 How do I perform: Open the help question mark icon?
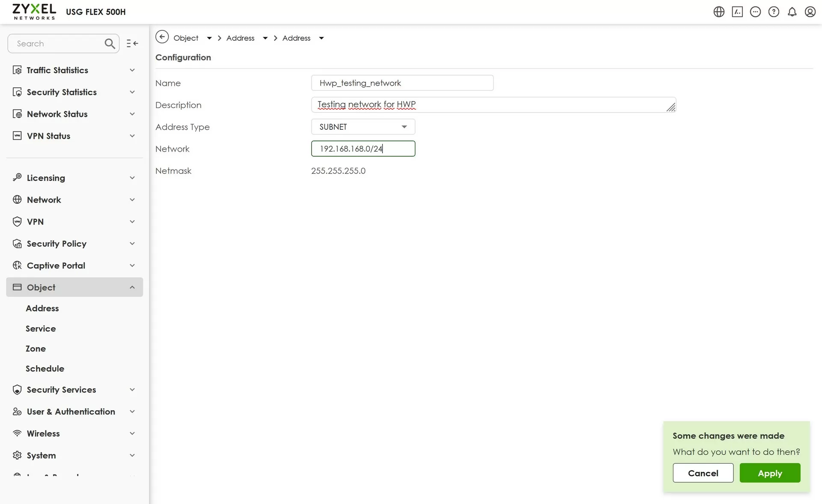point(774,12)
